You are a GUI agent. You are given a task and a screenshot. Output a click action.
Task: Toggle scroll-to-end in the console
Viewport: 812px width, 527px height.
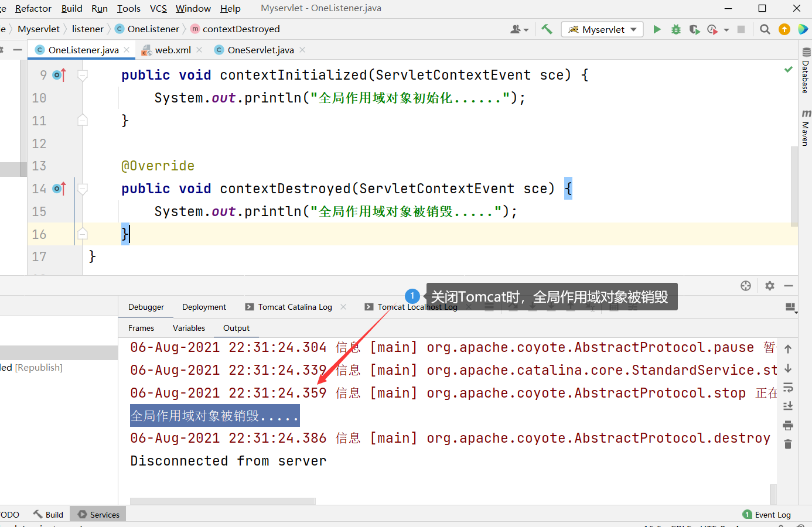(789, 406)
